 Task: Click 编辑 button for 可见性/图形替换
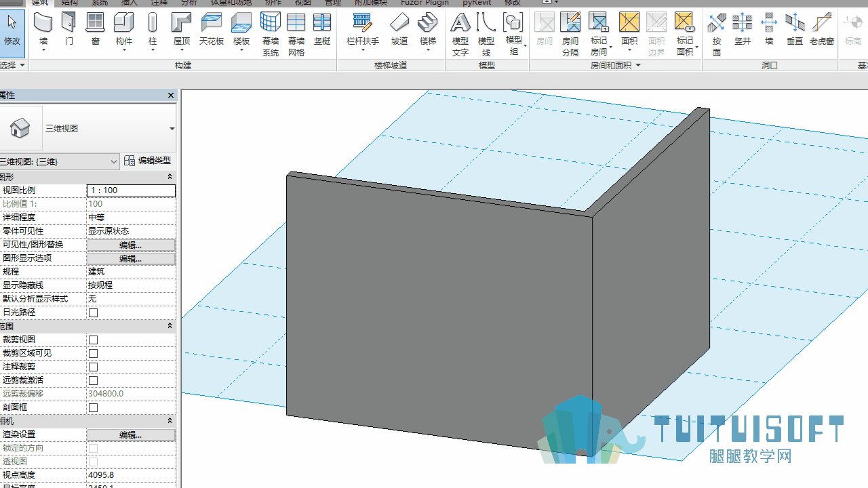pos(131,245)
